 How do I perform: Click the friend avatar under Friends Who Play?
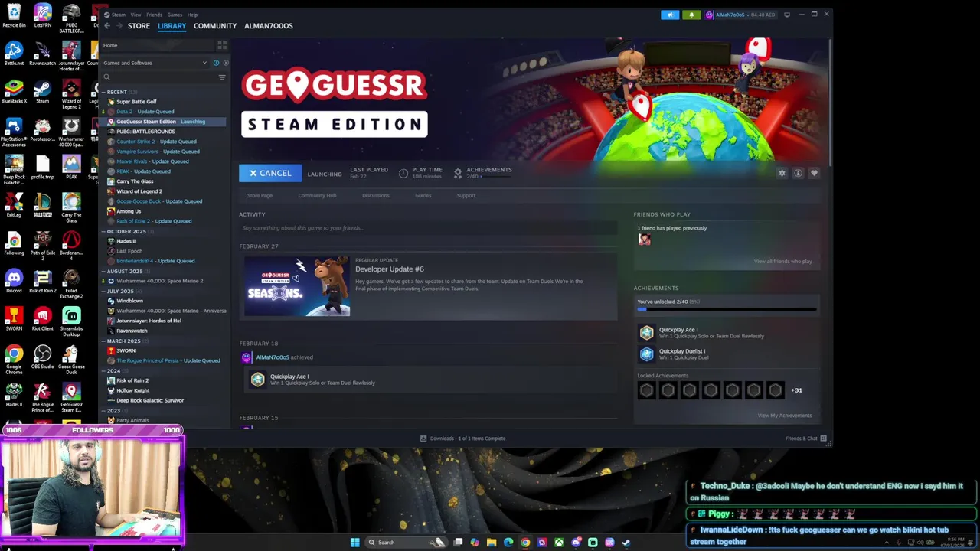(x=644, y=240)
